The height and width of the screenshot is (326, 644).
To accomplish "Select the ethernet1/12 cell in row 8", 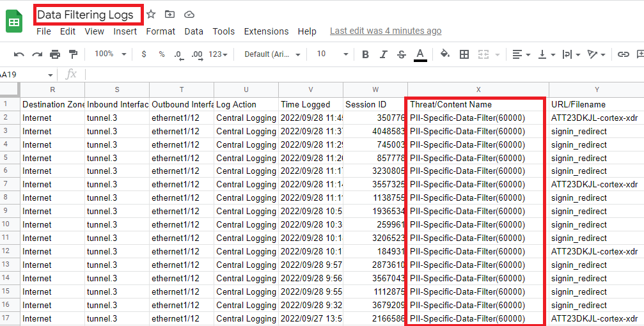I will click(x=182, y=198).
